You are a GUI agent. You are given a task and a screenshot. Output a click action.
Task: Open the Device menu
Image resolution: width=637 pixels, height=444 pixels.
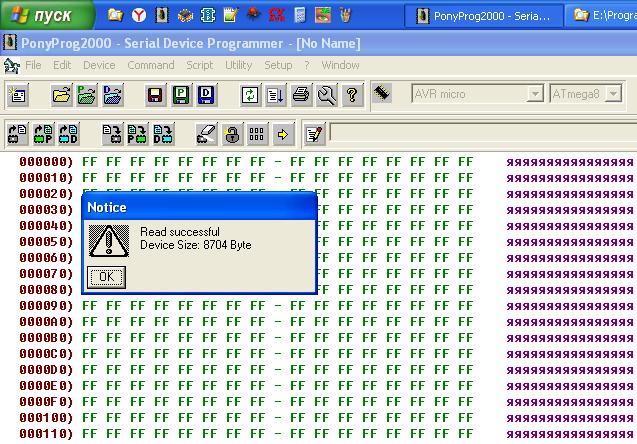[x=99, y=65]
